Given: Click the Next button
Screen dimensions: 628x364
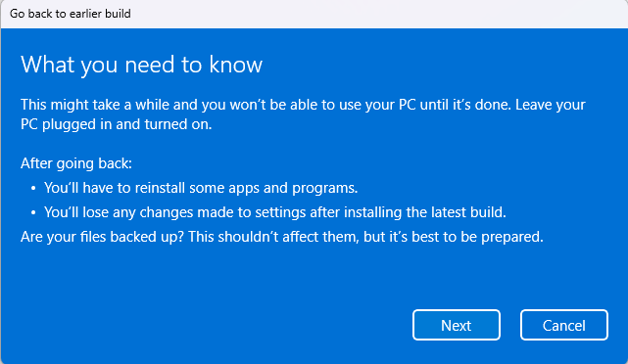Looking at the screenshot, I should pos(457,325).
